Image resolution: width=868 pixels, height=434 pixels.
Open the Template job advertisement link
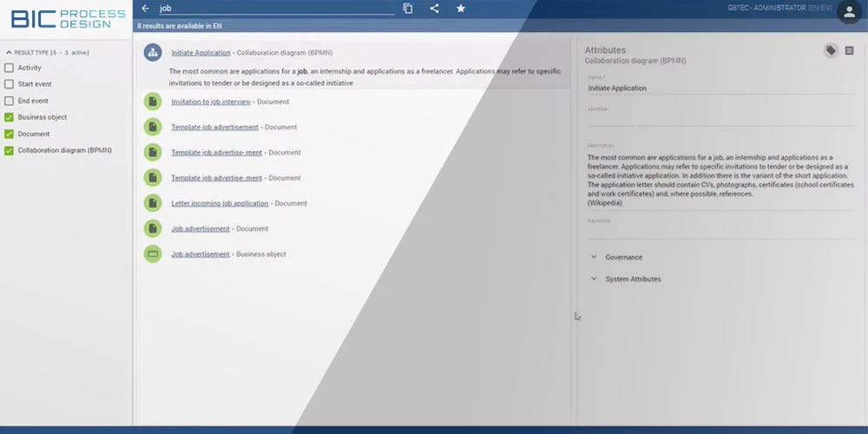point(214,128)
